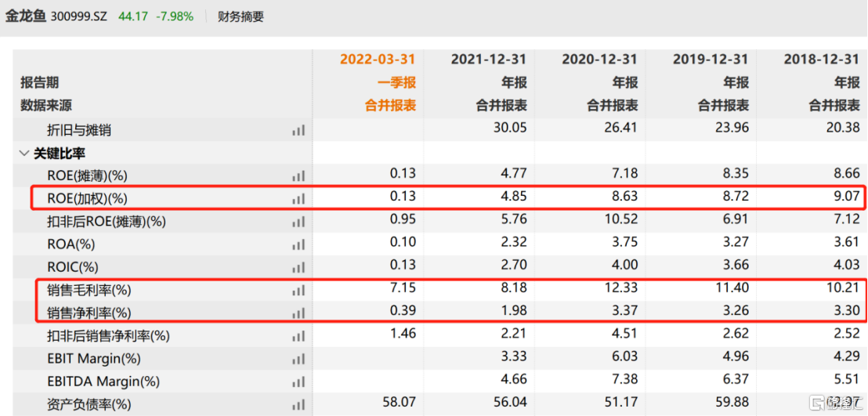Collapse the 关键比率 section

pos(24,154)
